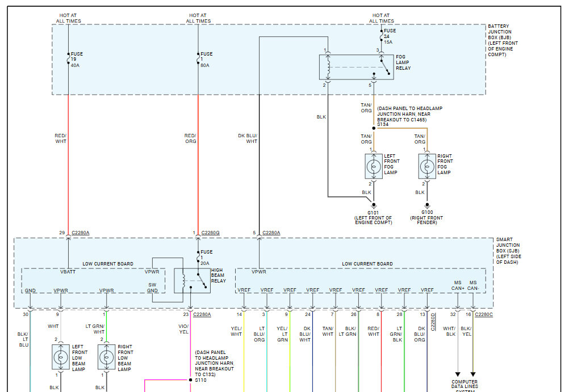Image resolution: width=569 pixels, height=392 pixels.
Task: Click the Right Front Fog Lamp bulb symbol
Action: [x=427, y=166]
